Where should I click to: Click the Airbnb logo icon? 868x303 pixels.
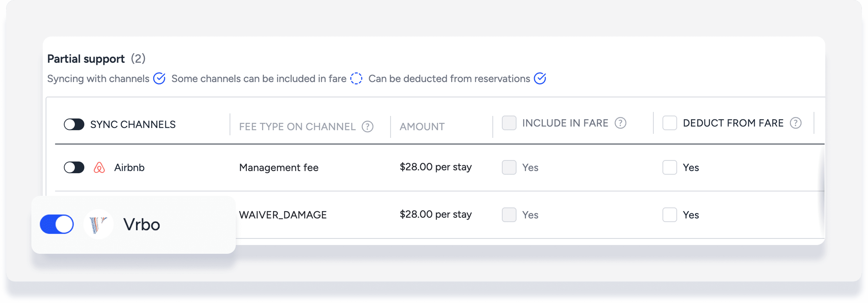[99, 167]
